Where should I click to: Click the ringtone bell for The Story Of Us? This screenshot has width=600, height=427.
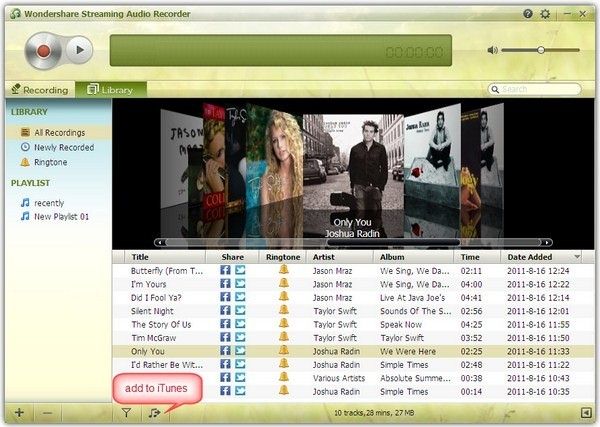pos(284,323)
